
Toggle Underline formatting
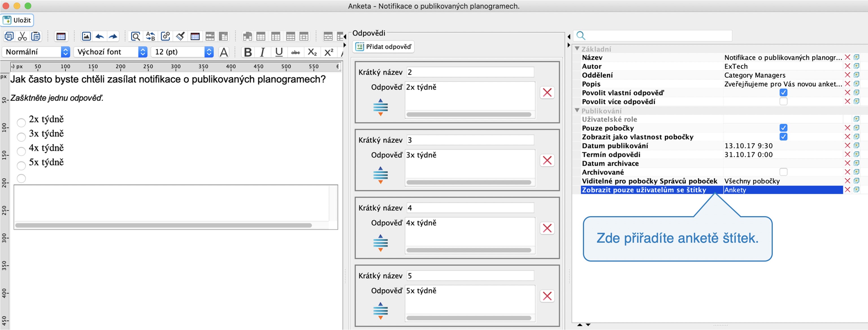(x=279, y=52)
